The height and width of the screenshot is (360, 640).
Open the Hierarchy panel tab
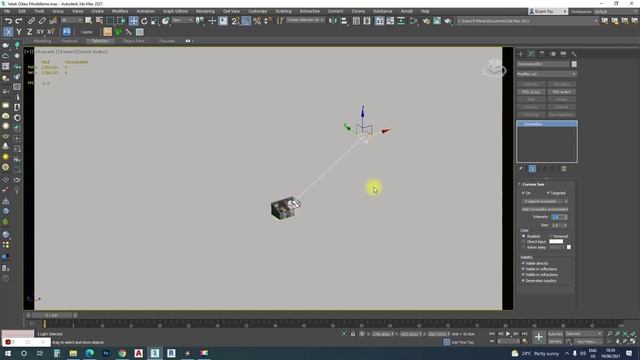pyautogui.click(x=542, y=54)
